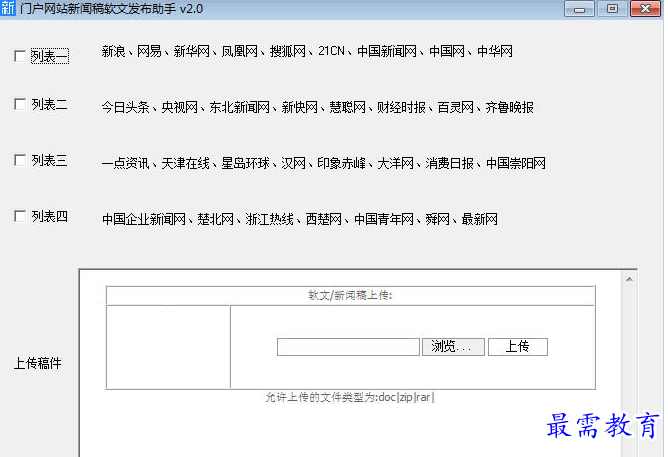Click the 新浪、网易 site list text
Viewport: 668px width, 457px height.
coord(307,51)
